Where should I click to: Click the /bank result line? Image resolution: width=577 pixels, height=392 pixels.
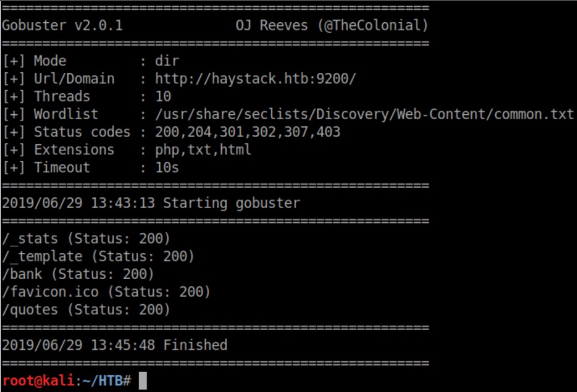tap(78, 274)
